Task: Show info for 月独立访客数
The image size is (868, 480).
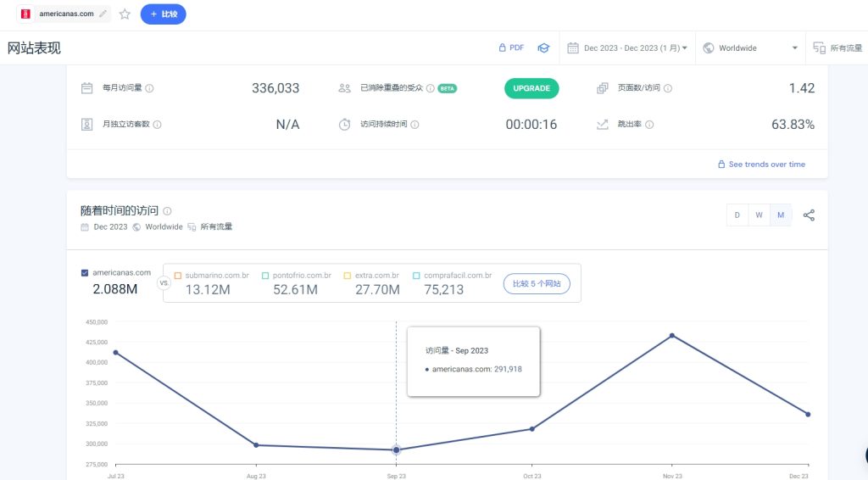Action: click(x=157, y=125)
